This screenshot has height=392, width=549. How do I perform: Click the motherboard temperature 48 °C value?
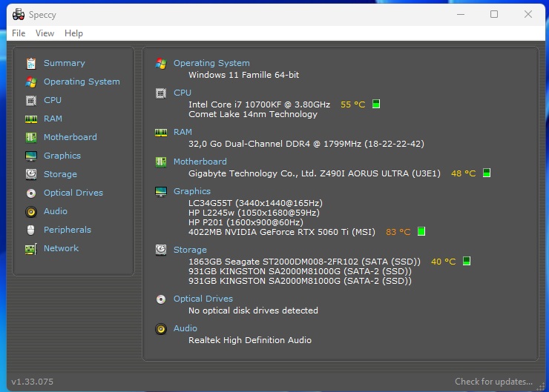463,173
